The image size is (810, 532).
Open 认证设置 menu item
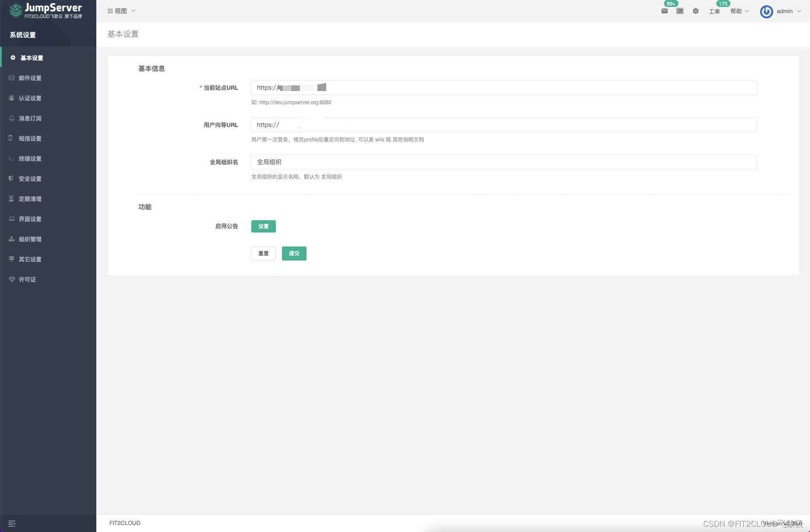coord(48,98)
